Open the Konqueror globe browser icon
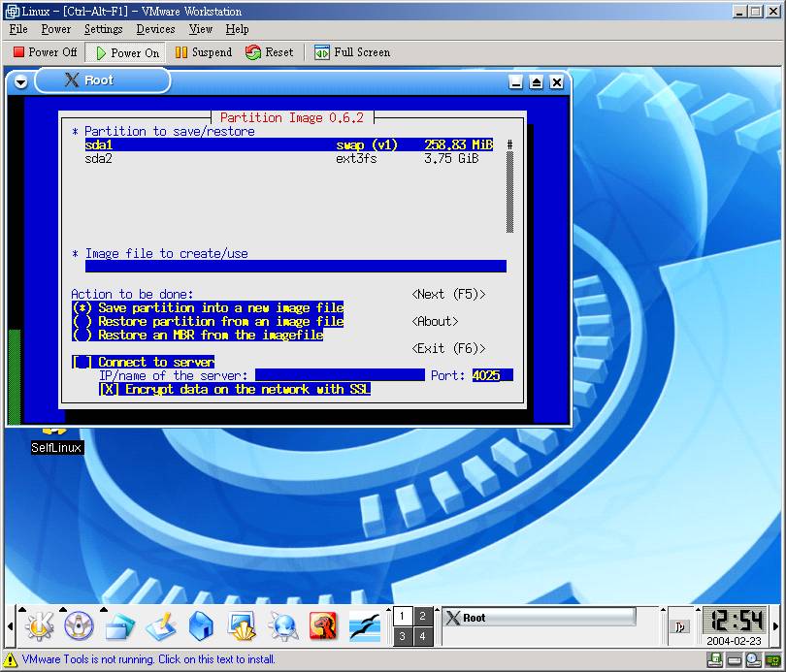The width and height of the screenshot is (786, 672). pyautogui.click(x=283, y=625)
